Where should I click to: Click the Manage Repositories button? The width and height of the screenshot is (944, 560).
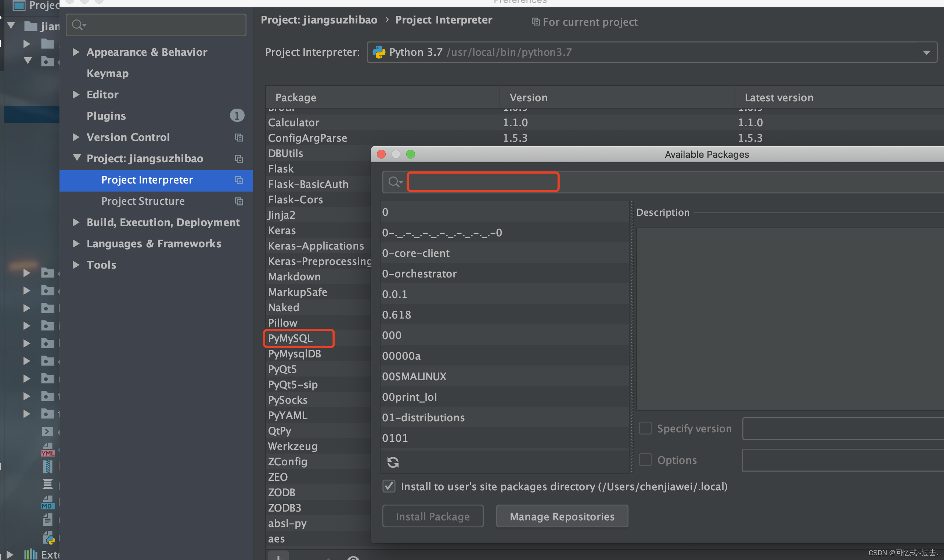562,516
